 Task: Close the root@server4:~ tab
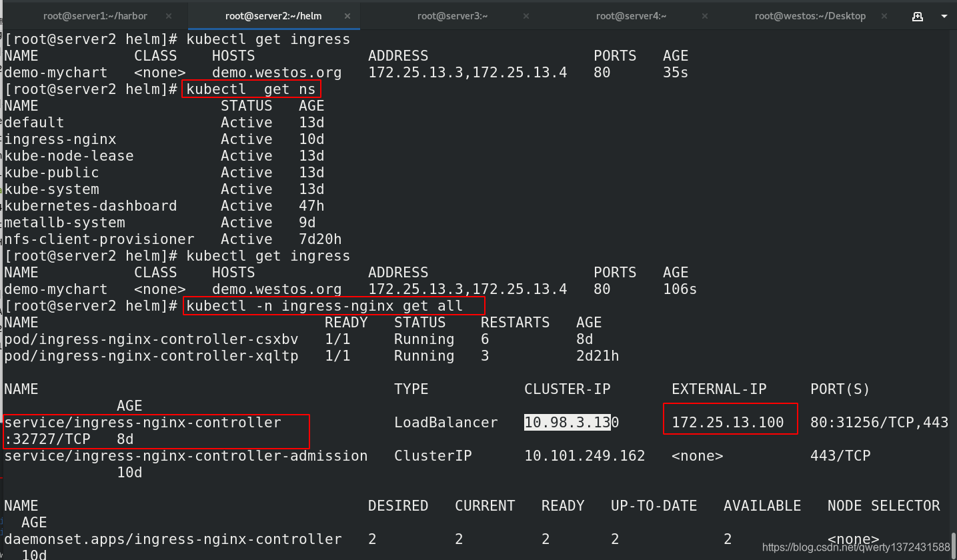[x=705, y=16]
